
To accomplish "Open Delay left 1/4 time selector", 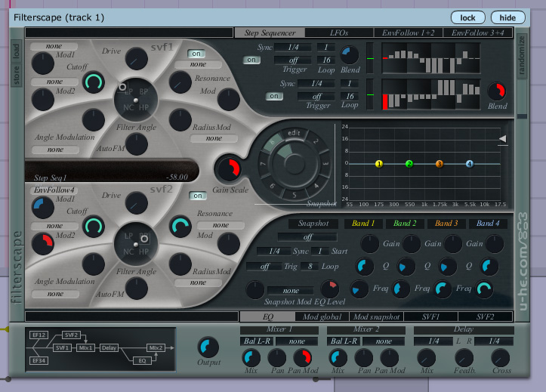I will point(433,341).
